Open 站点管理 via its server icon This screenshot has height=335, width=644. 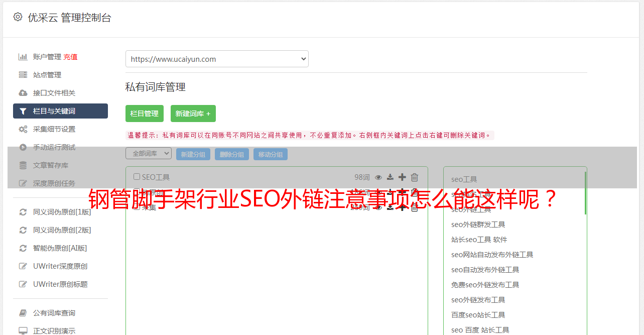(23, 75)
